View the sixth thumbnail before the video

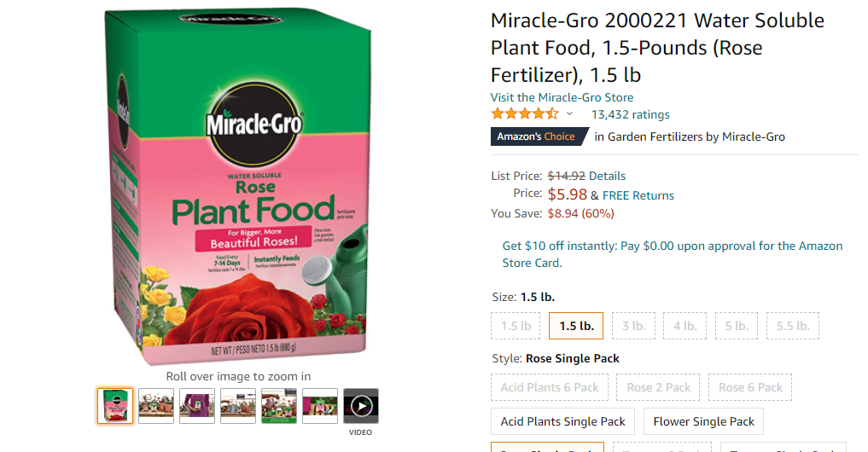pos(320,406)
